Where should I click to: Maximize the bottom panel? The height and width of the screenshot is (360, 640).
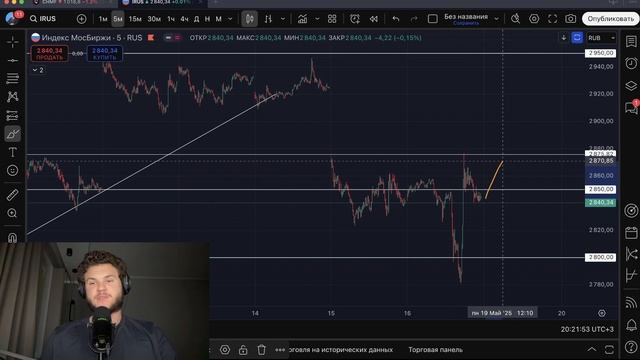(609, 349)
